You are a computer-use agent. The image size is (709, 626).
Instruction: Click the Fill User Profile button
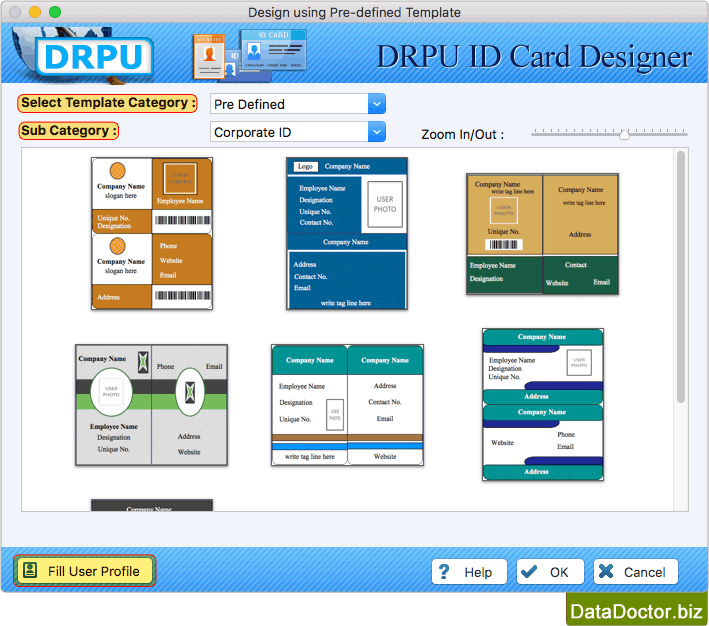(85, 571)
